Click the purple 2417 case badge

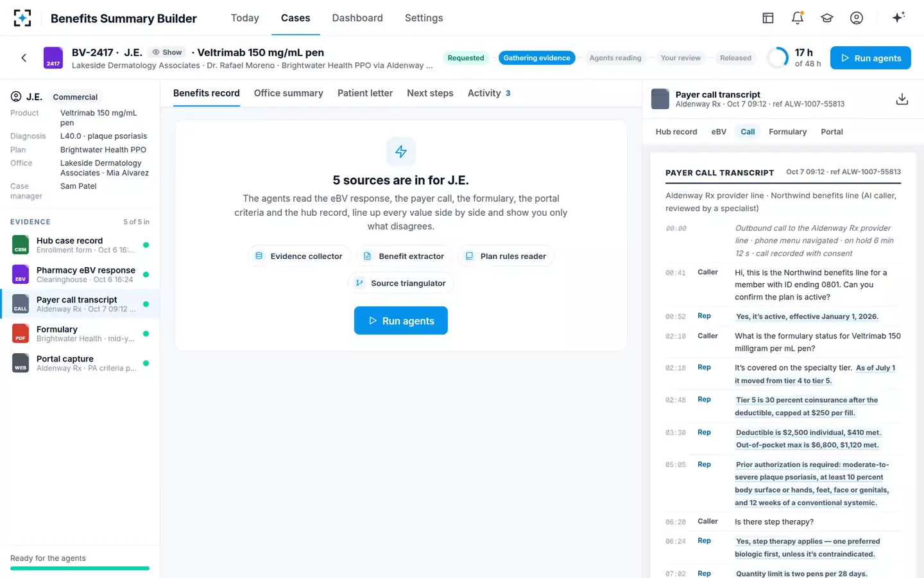pos(53,58)
